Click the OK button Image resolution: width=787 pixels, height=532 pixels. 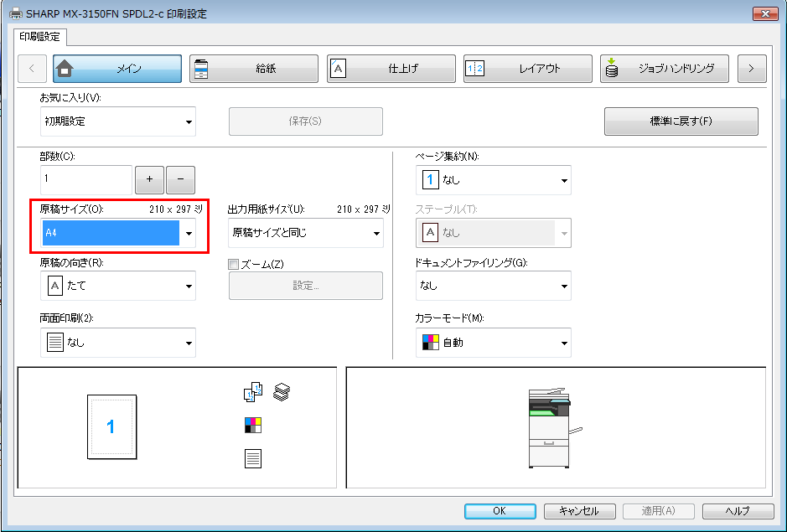coord(500,511)
